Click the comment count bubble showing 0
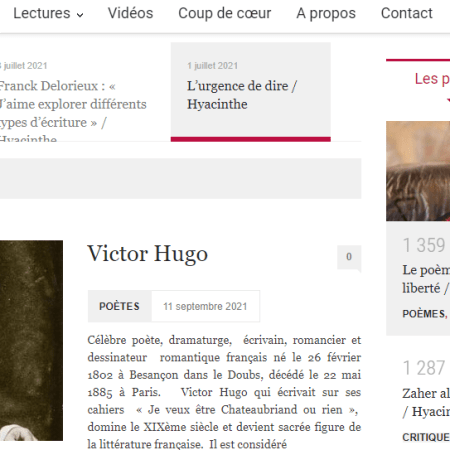 (x=349, y=257)
